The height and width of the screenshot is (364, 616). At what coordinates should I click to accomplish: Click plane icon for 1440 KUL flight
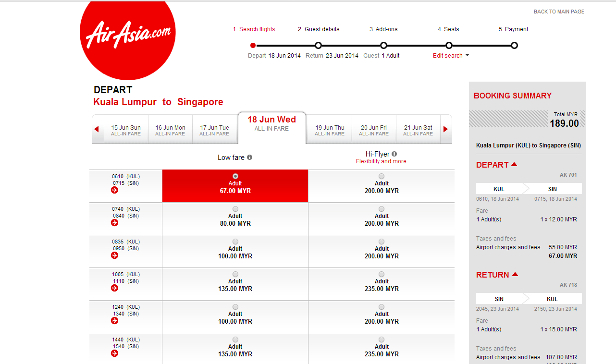point(114,353)
